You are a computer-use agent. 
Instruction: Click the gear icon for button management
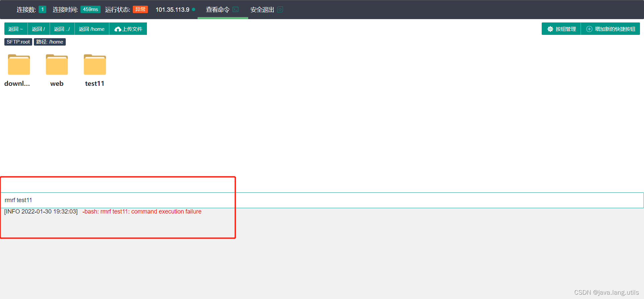pyautogui.click(x=550, y=29)
